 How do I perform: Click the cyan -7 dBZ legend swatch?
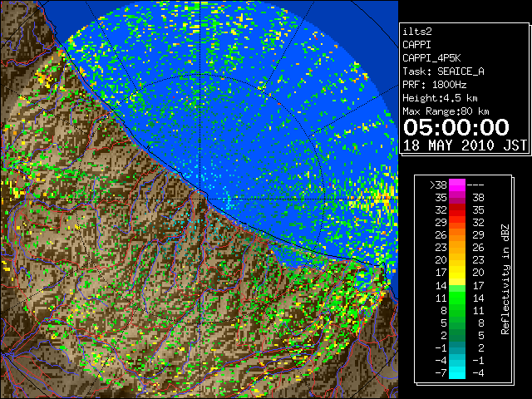457,372
